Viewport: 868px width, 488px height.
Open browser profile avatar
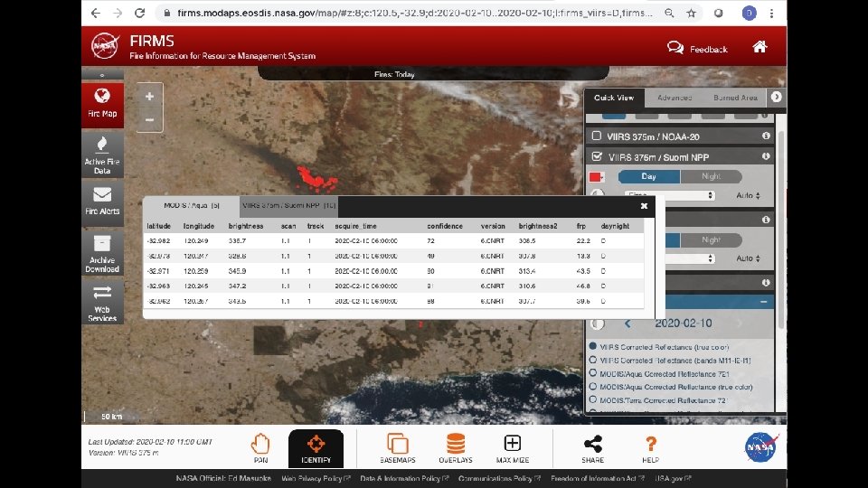coord(749,13)
